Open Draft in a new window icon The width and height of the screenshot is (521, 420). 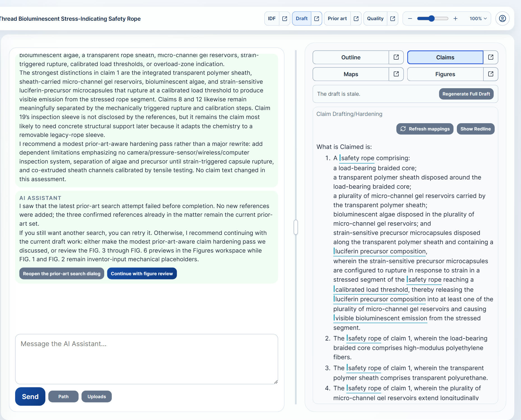click(x=317, y=18)
